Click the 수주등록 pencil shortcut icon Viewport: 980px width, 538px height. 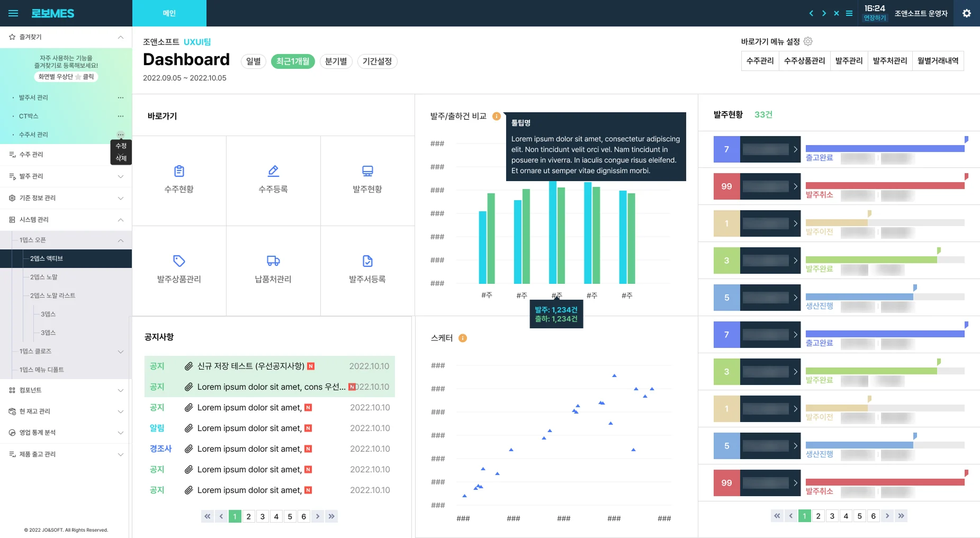point(273,171)
